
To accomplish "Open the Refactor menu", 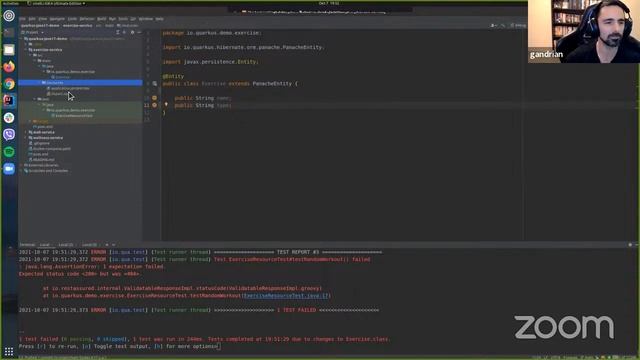I will (x=87, y=19).
